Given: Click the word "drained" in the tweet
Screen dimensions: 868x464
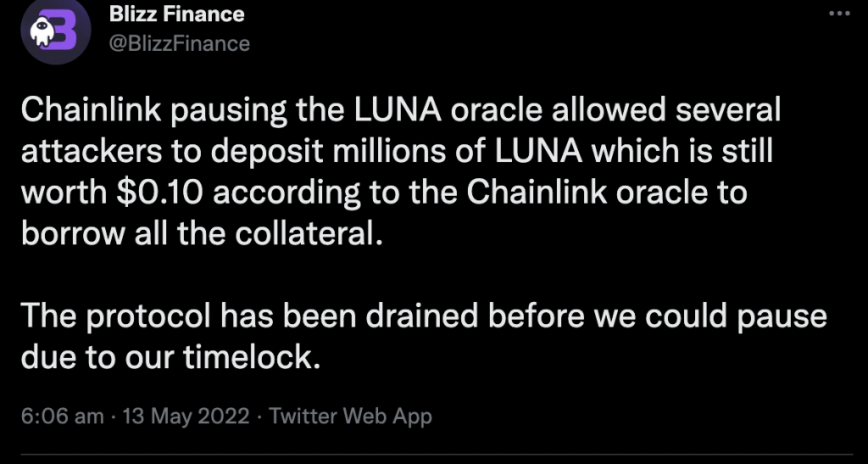Looking at the screenshot, I should tap(421, 316).
